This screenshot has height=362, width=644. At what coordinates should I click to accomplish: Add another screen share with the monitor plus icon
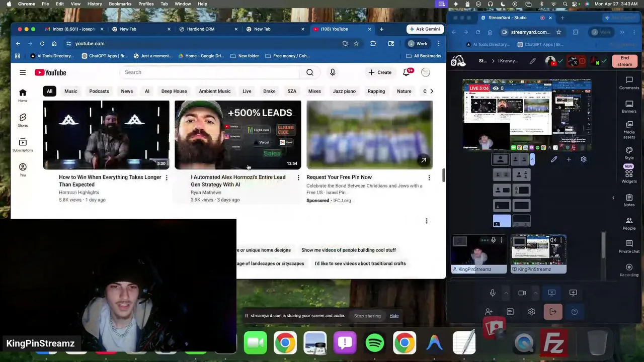pyautogui.click(x=573, y=293)
